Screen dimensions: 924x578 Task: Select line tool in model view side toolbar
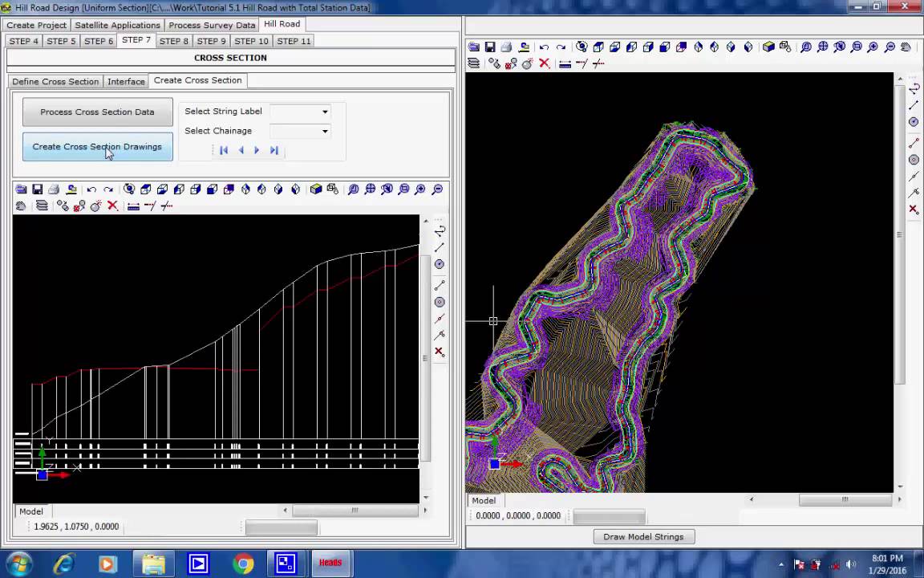click(x=914, y=105)
